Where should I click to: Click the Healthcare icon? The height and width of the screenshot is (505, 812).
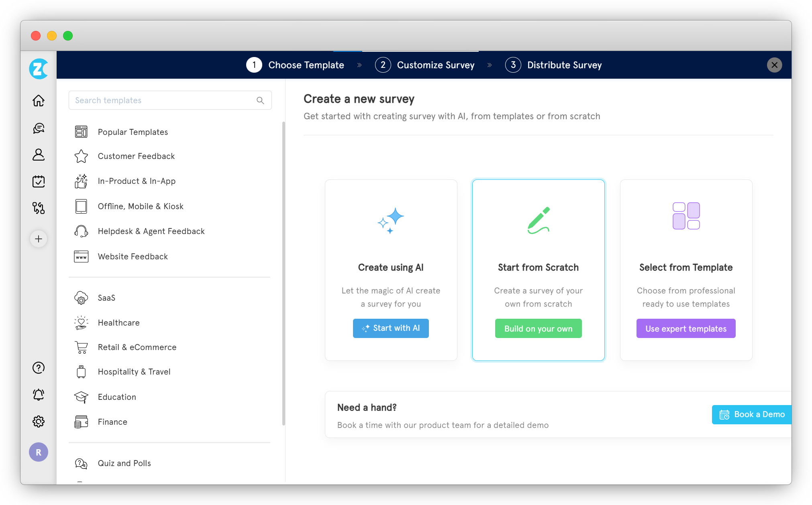pos(81,323)
